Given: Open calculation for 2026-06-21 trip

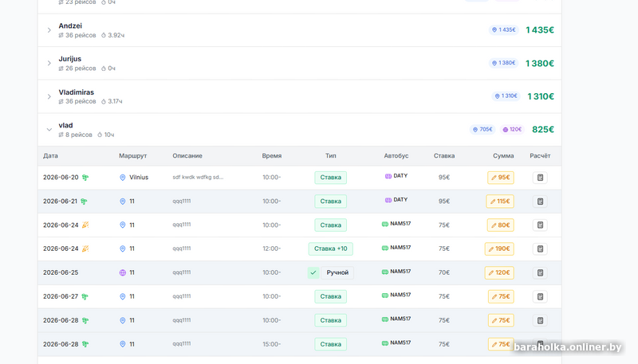Looking at the screenshot, I should pos(540,202).
